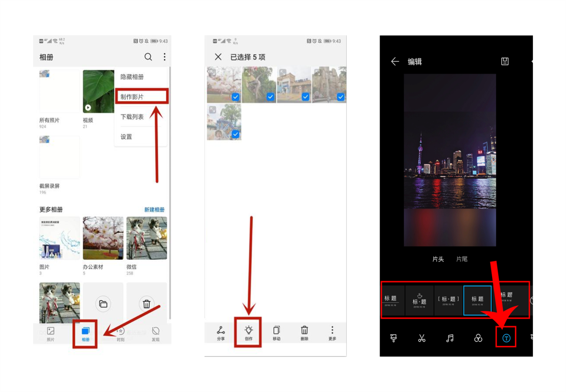Tap the three-dot menu beside search in 相册
The height and width of the screenshot is (392, 566).
tap(164, 57)
